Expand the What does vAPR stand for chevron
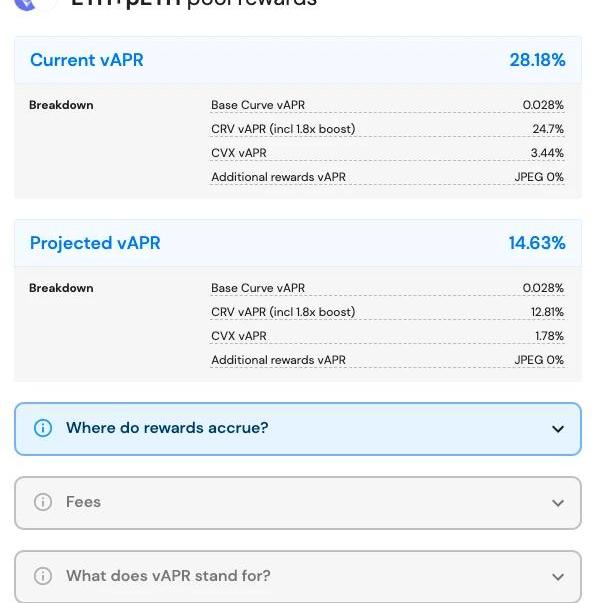 coord(558,576)
